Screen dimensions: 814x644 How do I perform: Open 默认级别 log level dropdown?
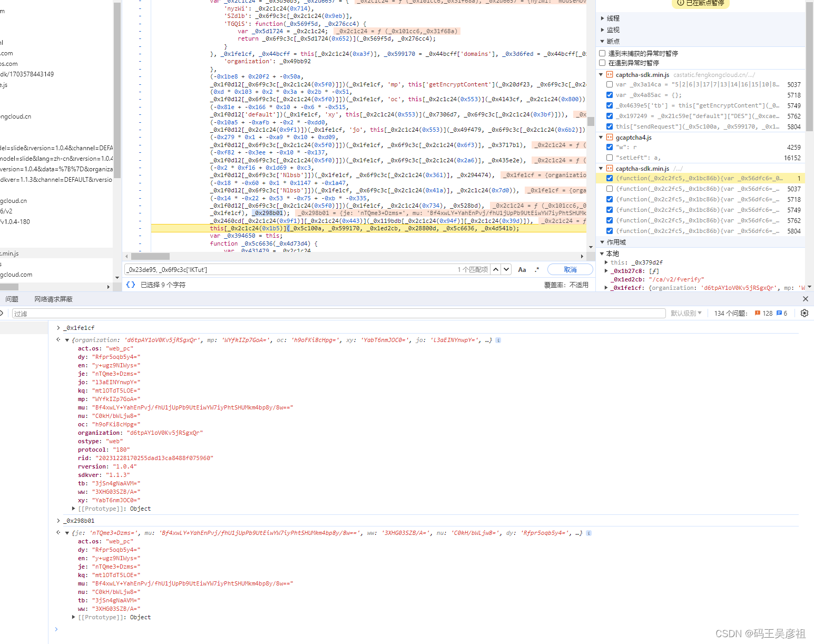686,313
